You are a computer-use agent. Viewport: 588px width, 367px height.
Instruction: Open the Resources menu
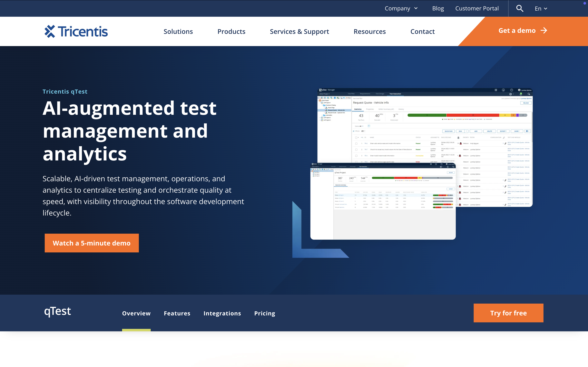370,32
